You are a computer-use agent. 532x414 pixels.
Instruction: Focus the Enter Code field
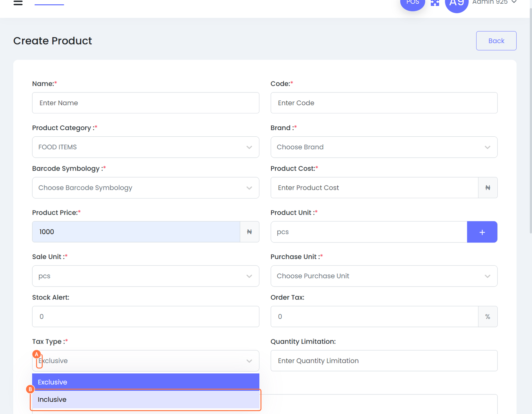[x=384, y=103]
